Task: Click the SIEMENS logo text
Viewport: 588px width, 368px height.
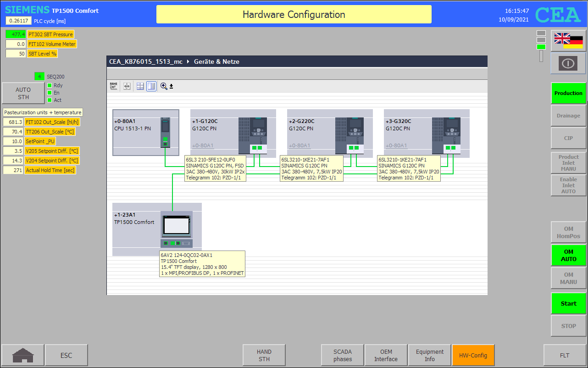Action: 27,10
